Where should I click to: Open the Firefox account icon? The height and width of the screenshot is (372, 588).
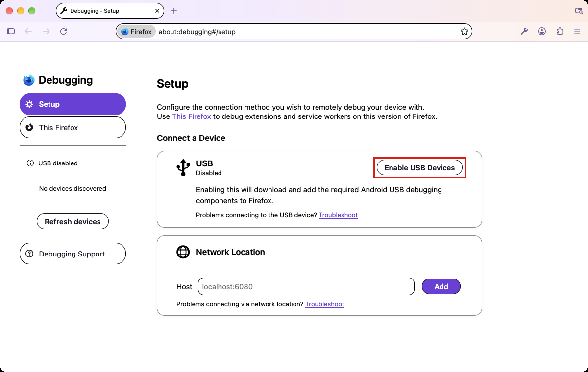[x=542, y=31]
